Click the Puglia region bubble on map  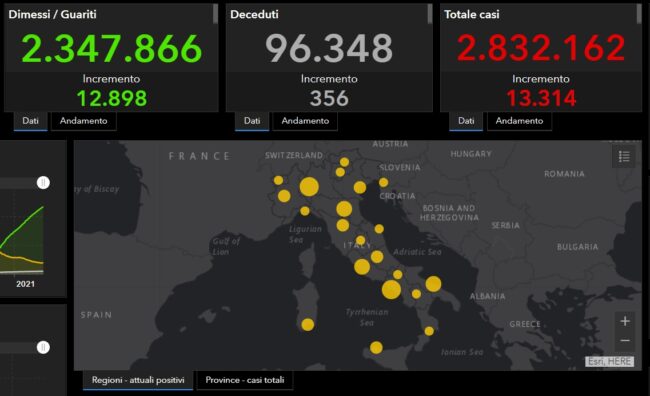click(x=433, y=284)
